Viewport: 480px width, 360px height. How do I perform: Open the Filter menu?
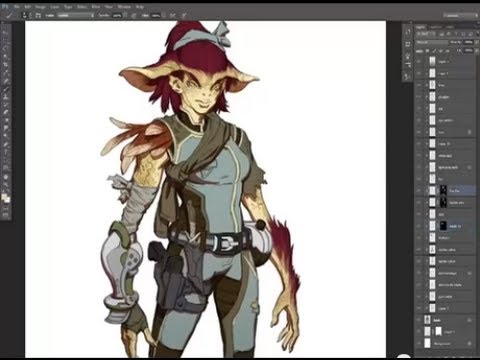(96, 6)
